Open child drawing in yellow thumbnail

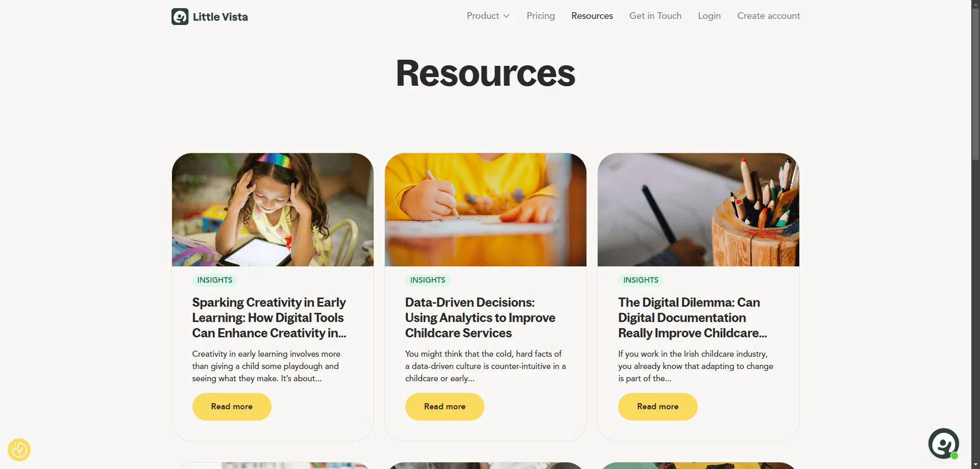click(485, 210)
